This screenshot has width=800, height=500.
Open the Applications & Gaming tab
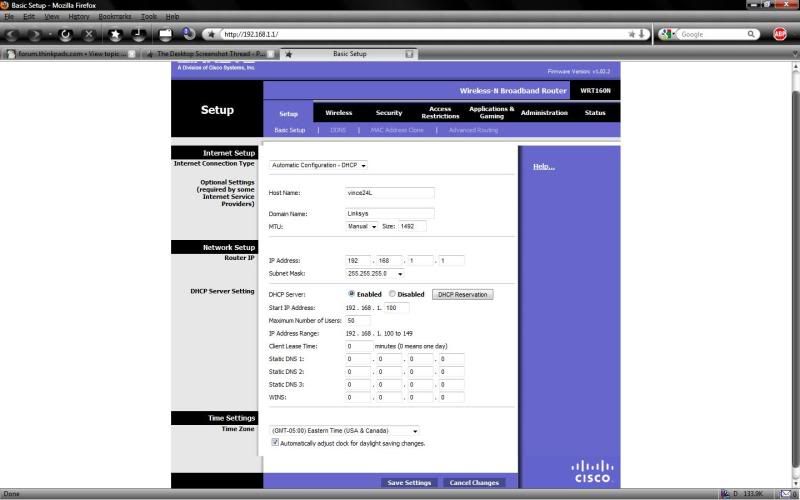(491, 112)
